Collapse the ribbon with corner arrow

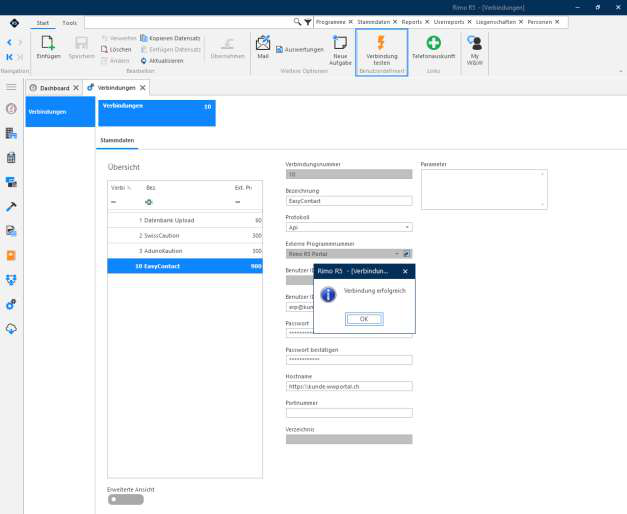coord(621,71)
